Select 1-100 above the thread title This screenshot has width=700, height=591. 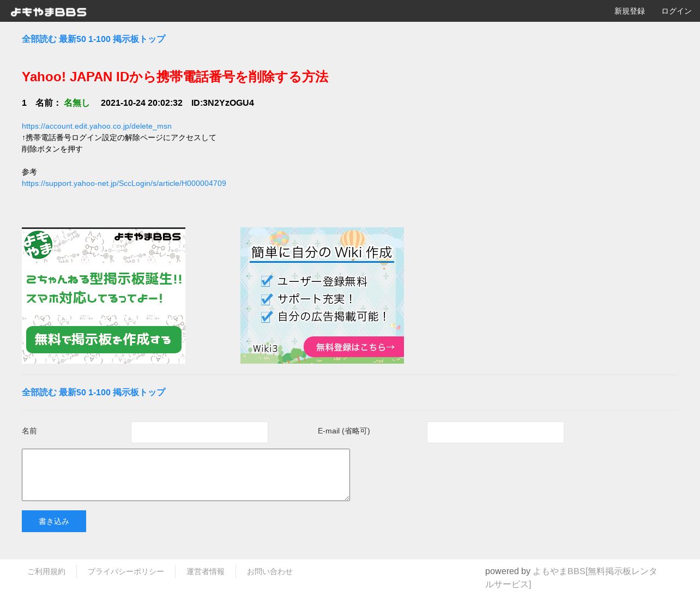pos(99,39)
